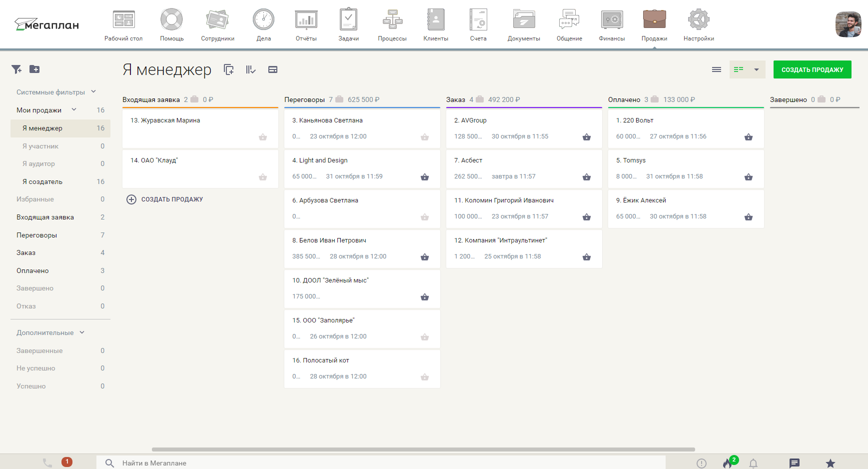Open the notifications bell icon

(753, 463)
